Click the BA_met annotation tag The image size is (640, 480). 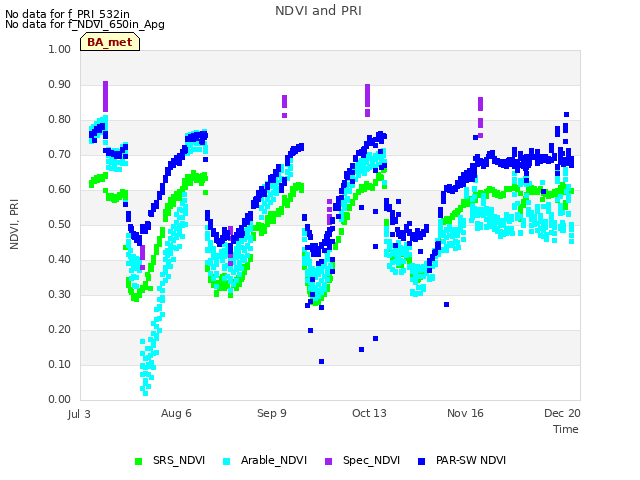pos(110,42)
